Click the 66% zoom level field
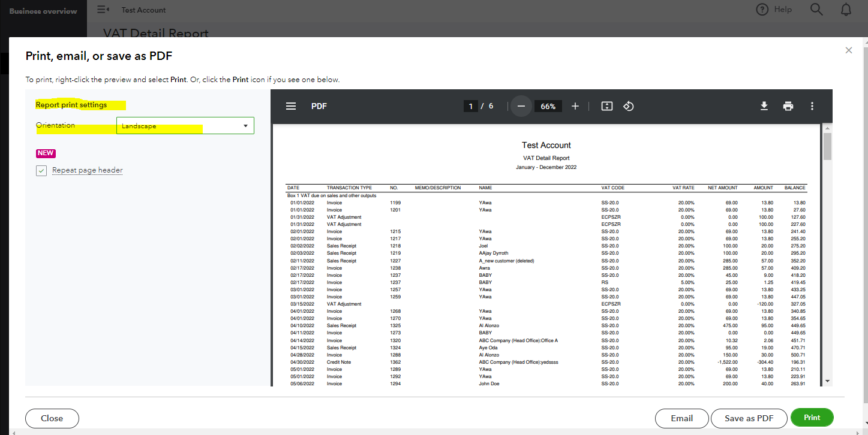 (548, 106)
